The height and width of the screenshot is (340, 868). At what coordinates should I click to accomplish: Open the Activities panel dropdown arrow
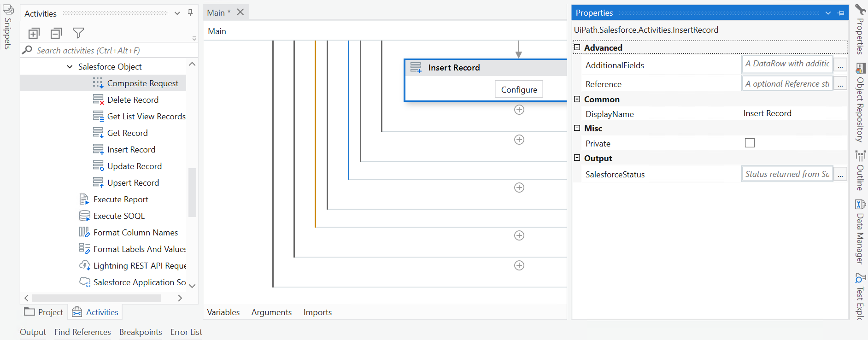pyautogui.click(x=177, y=13)
